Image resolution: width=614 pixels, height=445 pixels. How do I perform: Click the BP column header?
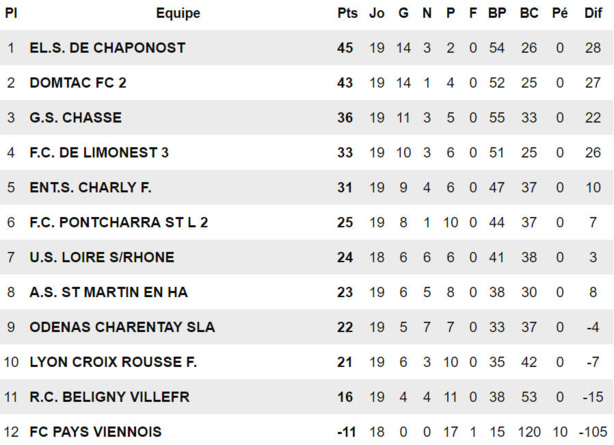(x=497, y=13)
